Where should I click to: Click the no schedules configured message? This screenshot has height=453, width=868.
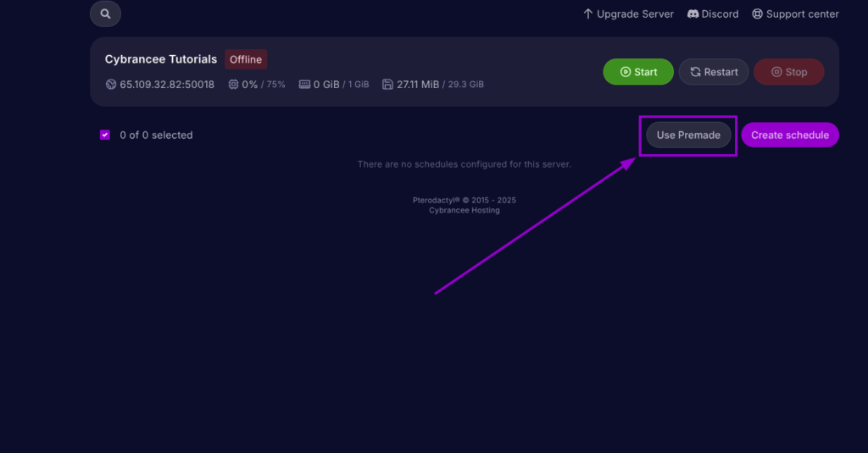point(464,164)
